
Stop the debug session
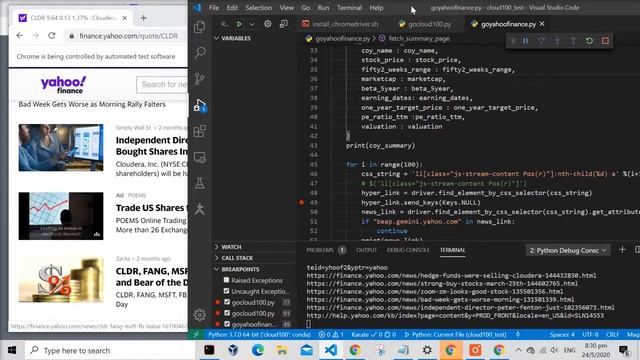(605, 41)
